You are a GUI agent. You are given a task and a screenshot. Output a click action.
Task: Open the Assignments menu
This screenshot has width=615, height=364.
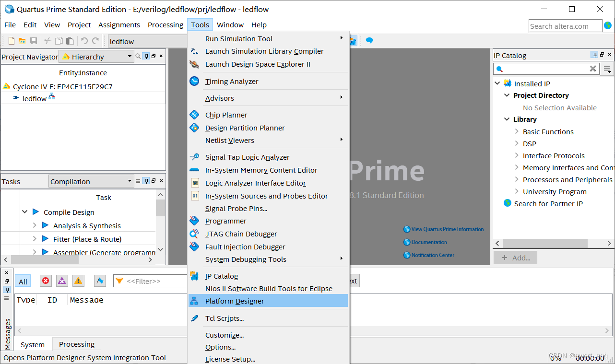[119, 24]
